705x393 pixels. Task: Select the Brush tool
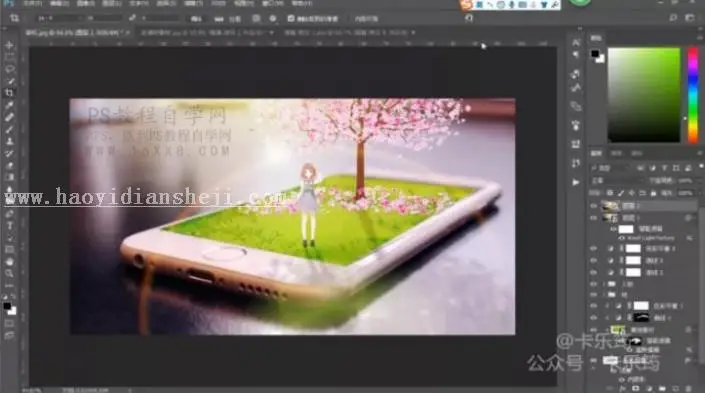point(9,130)
